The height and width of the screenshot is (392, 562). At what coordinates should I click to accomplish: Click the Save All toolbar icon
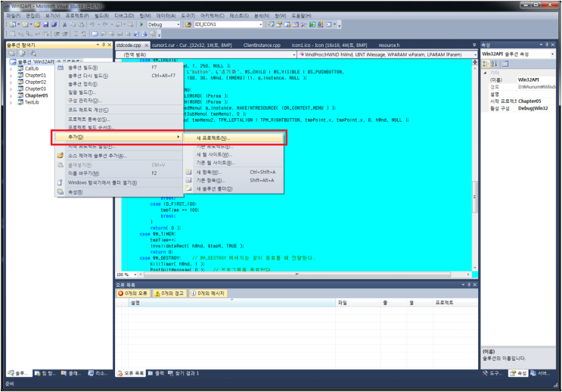54,24
